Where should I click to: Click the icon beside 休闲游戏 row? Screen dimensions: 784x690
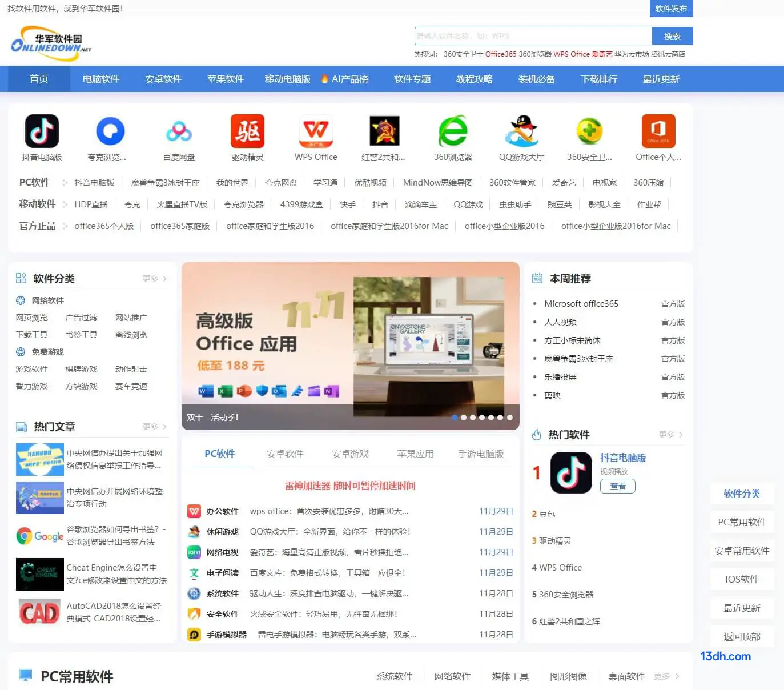pos(194,532)
